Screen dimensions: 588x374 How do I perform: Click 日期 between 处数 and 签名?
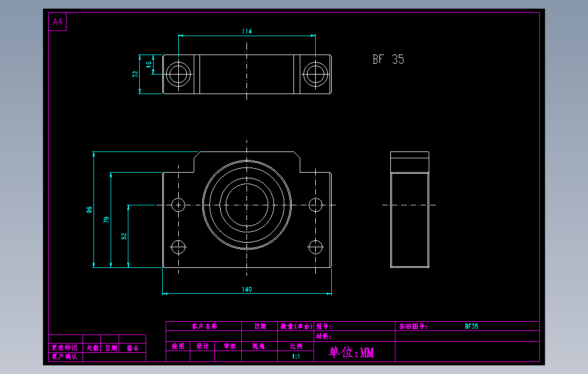(x=111, y=348)
